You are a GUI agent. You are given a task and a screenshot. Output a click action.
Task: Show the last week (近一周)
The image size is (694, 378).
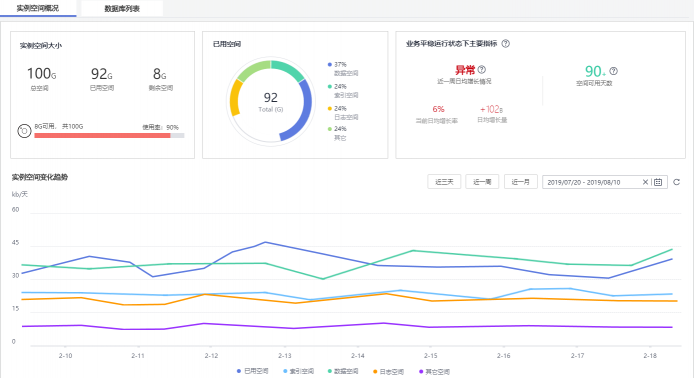482,182
